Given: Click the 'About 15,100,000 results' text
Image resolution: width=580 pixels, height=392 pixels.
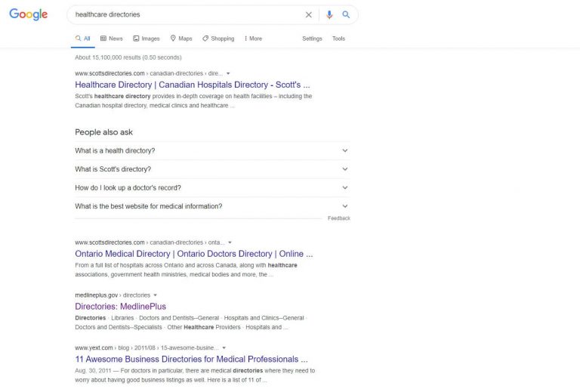Looking at the screenshot, I should [128, 57].
